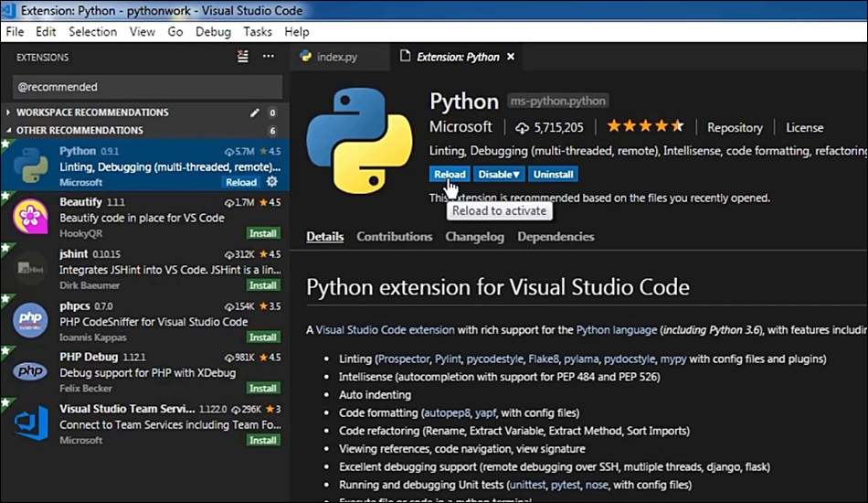Viewport: 868px width, 503px height.
Task: Open the mypy link
Action: [x=673, y=359]
